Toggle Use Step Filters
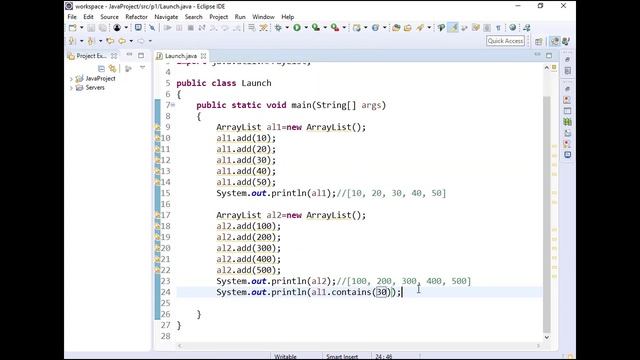The image size is (640, 360). pos(264,28)
